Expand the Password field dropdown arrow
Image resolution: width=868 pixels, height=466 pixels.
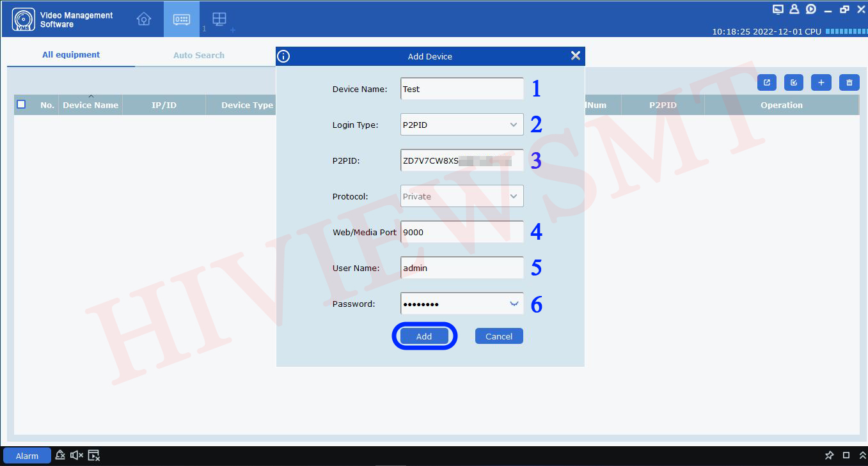514,304
